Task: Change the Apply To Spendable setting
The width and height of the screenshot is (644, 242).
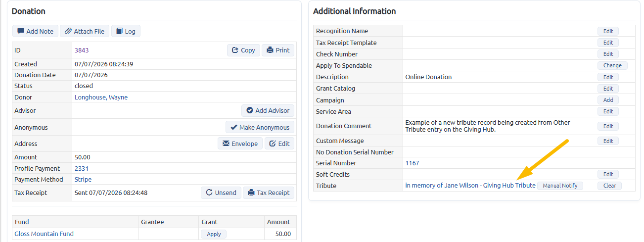Action: [x=612, y=65]
